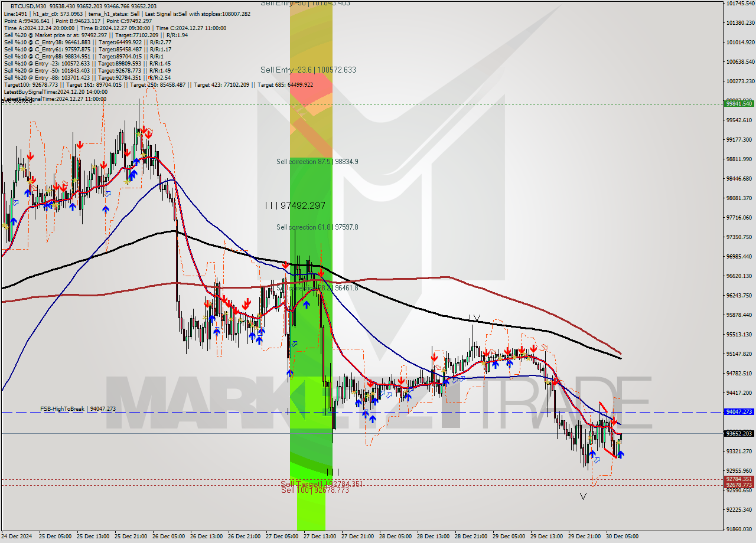756x543 pixels.
Task: Click red 92678.773 price tag on axis
Action: pos(739,485)
